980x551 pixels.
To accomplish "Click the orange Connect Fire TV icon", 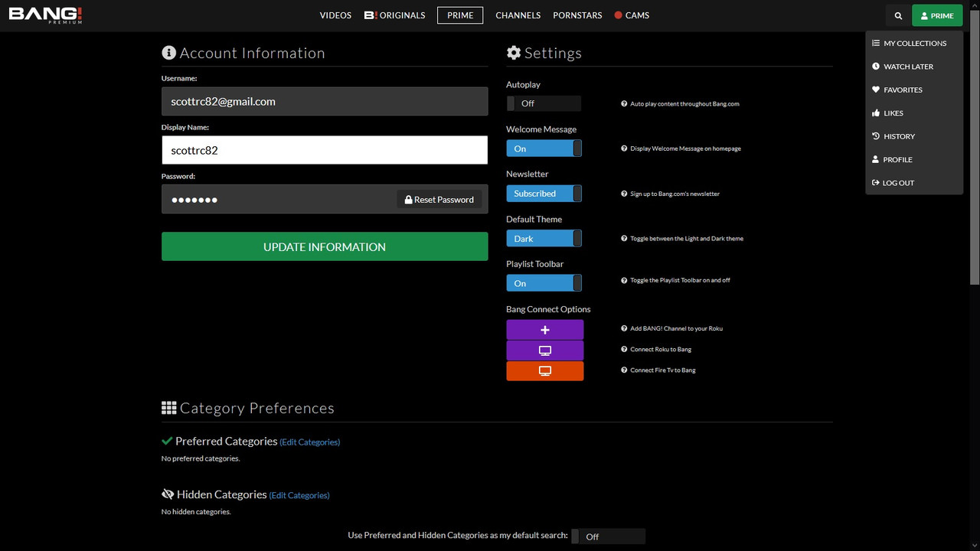I will [x=544, y=371].
